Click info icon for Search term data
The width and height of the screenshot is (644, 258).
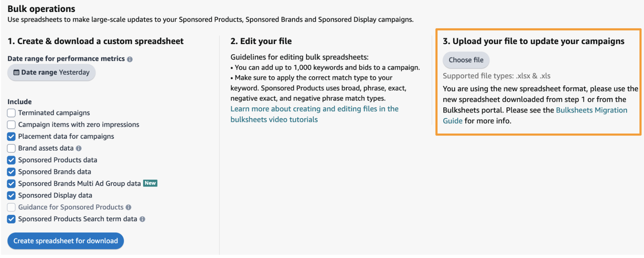pyautogui.click(x=143, y=219)
